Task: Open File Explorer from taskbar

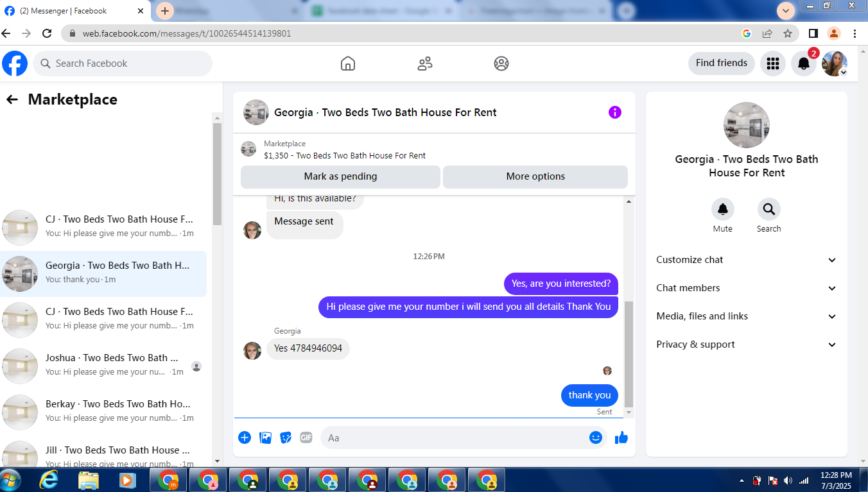Action: (x=89, y=480)
